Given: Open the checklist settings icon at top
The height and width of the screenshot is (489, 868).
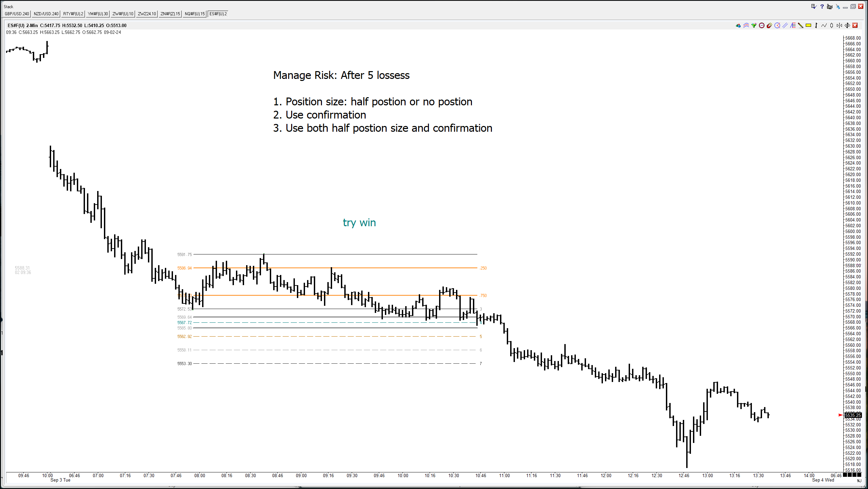Looking at the screenshot, I should click(x=814, y=6).
